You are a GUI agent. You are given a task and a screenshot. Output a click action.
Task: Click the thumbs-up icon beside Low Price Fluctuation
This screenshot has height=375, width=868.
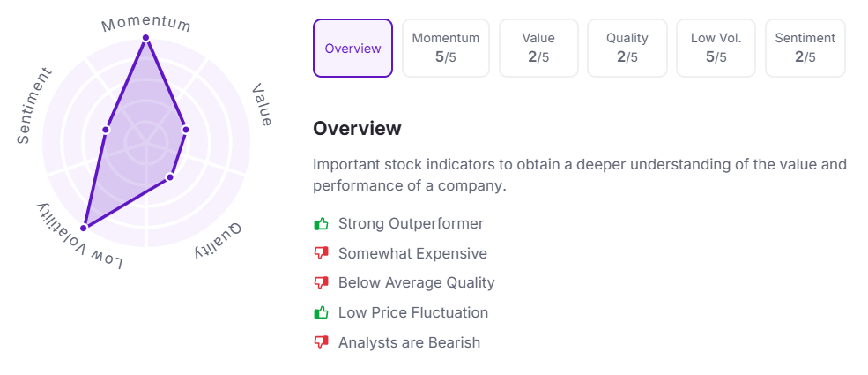(x=321, y=313)
